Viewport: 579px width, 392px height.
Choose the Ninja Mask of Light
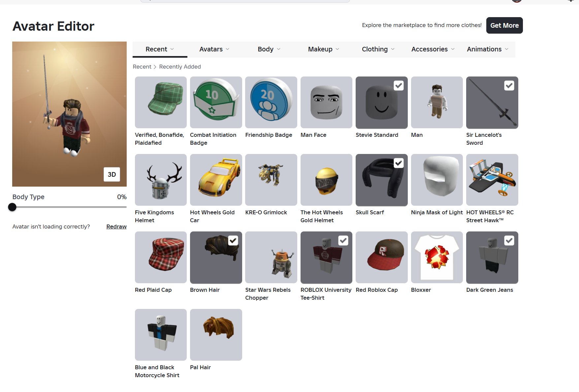[x=437, y=180]
